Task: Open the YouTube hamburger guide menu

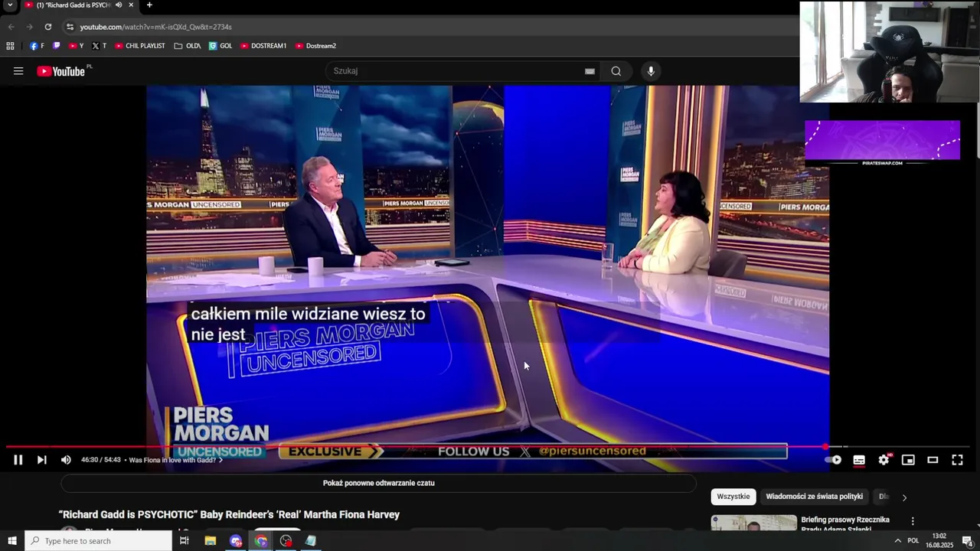Action: coord(18,71)
